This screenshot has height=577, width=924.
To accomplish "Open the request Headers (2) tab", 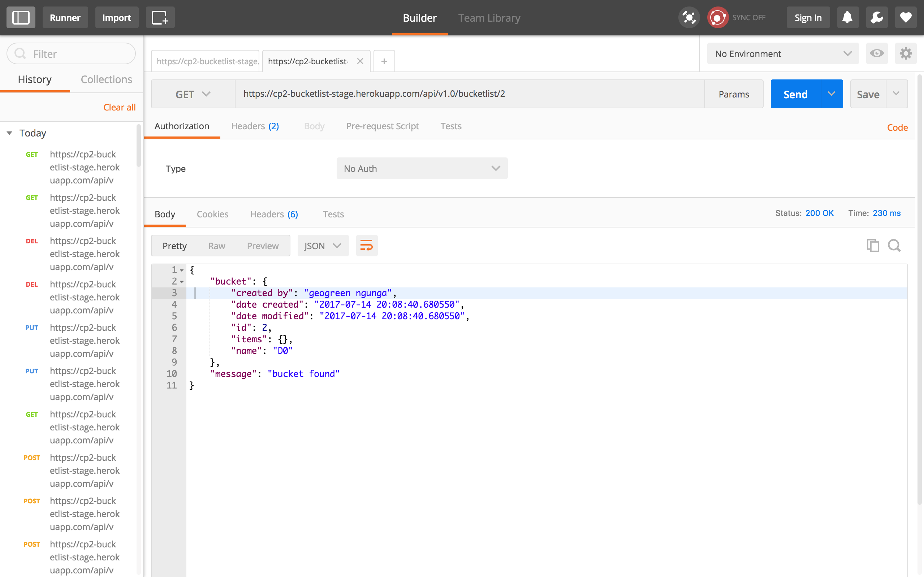I will click(x=255, y=126).
